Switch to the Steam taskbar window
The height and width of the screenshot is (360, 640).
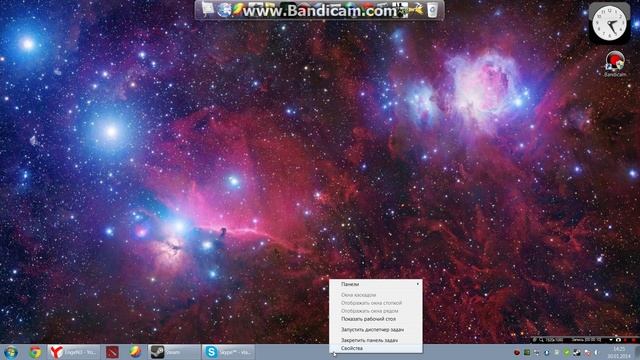tap(174, 352)
